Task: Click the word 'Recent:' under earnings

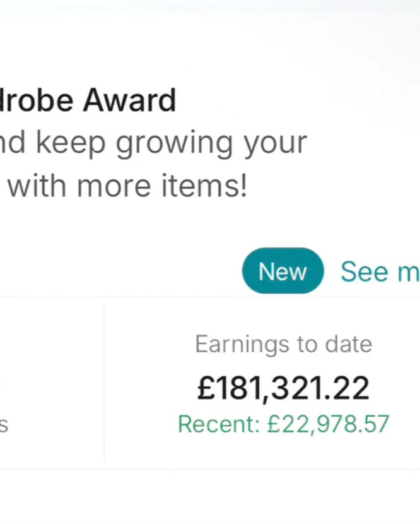Action: [218, 424]
